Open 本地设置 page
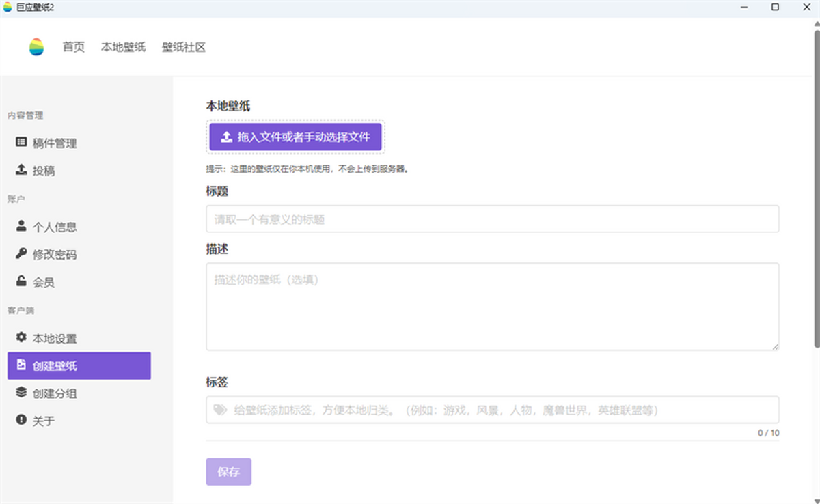 coord(79,338)
